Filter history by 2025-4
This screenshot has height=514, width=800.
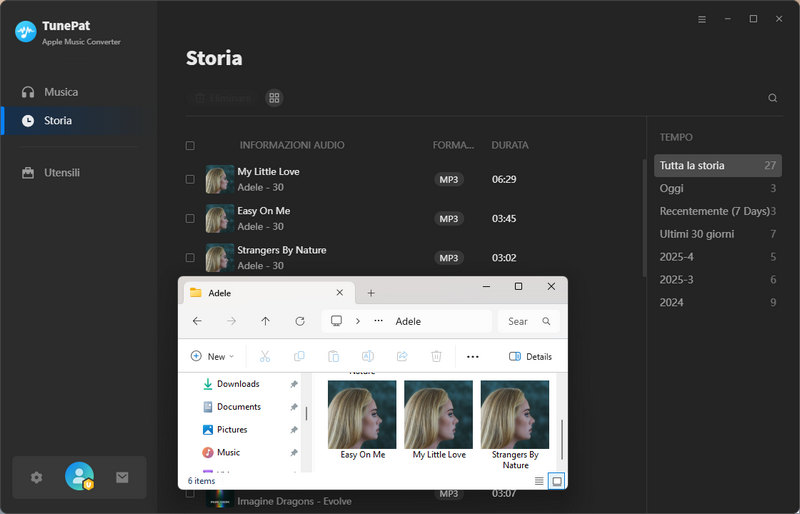pyautogui.click(x=717, y=257)
